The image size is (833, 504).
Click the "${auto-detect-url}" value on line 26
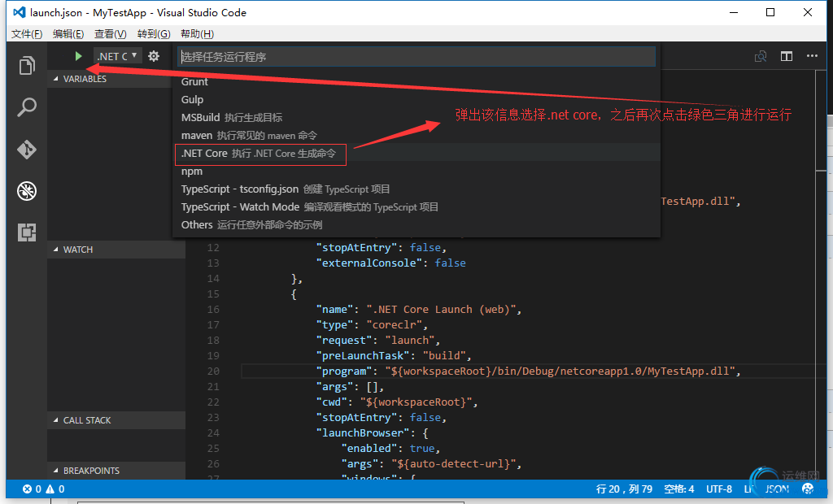click(x=454, y=463)
